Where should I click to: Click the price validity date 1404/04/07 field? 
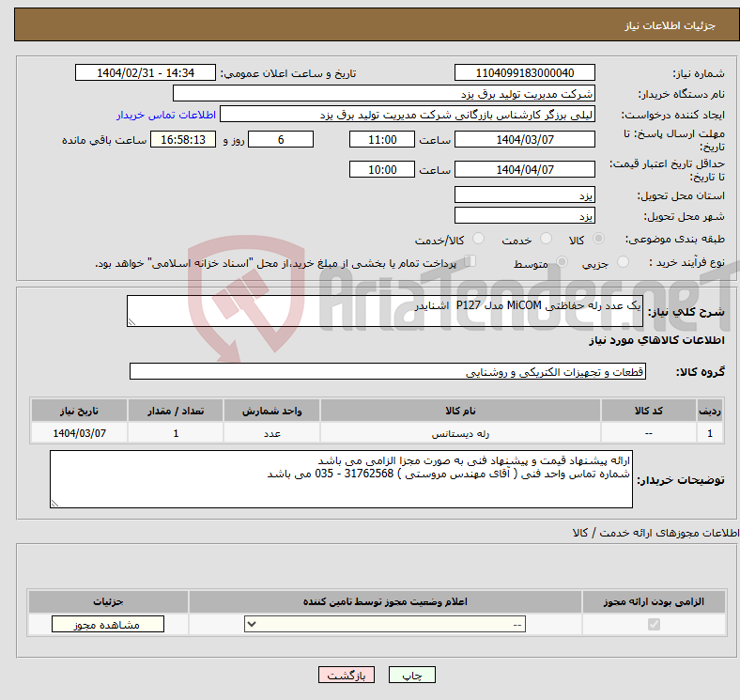pos(524,169)
